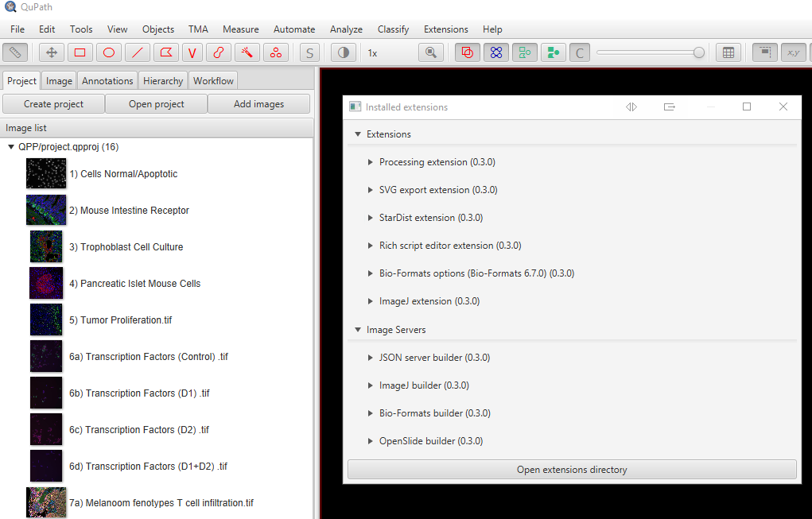Click the Create project button
This screenshot has height=519, width=812.
point(53,103)
